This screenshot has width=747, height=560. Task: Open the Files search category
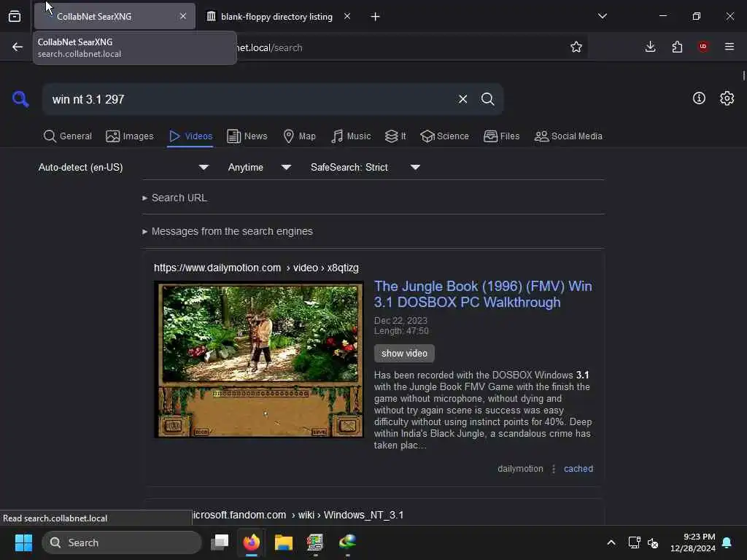tap(501, 136)
